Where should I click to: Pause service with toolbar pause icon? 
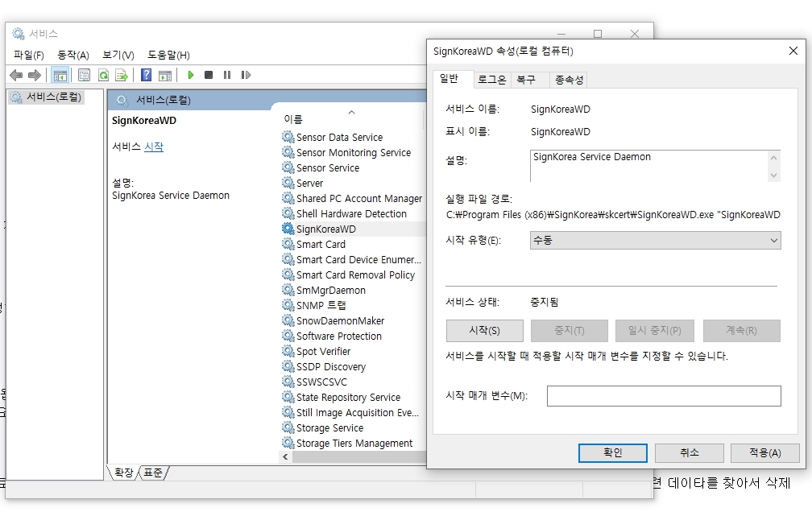click(227, 75)
